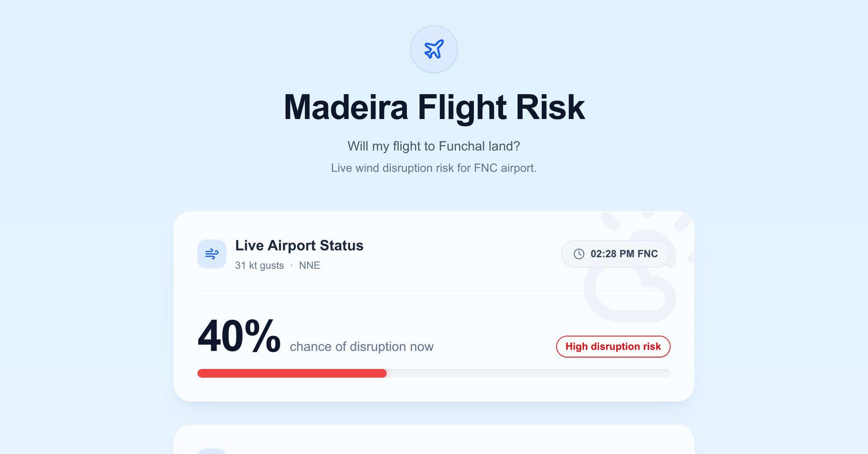Click the wind icon beside Live Airport Status
868x454 pixels.
pyautogui.click(x=211, y=254)
